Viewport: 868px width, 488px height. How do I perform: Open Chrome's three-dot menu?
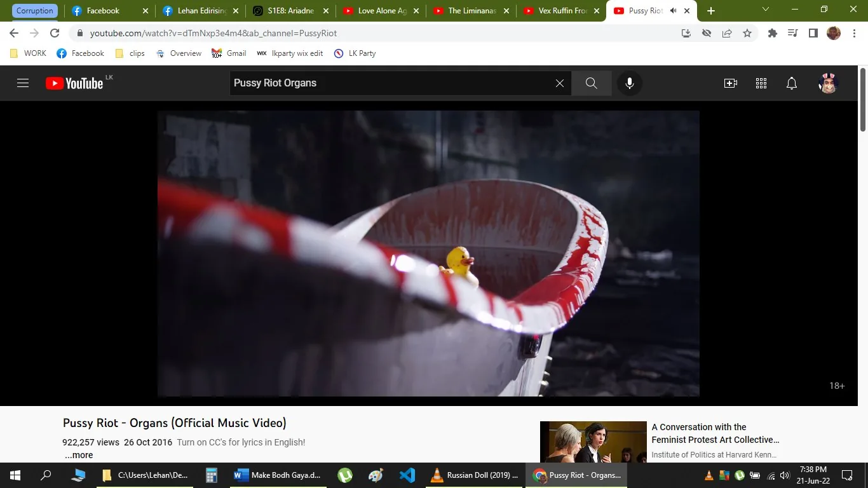[x=855, y=33]
